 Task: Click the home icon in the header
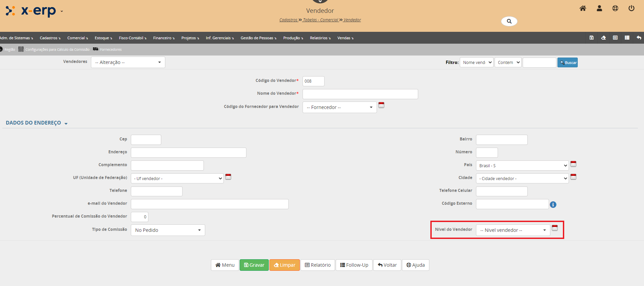click(582, 8)
